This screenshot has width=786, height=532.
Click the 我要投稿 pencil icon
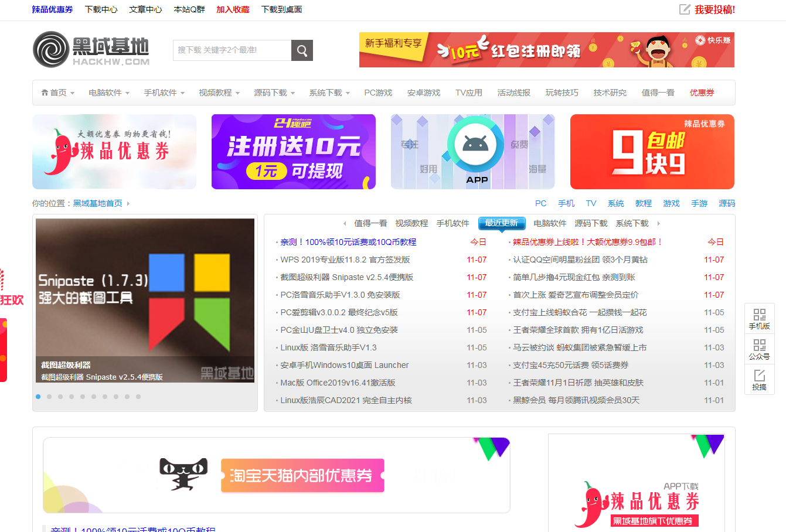click(684, 9)
